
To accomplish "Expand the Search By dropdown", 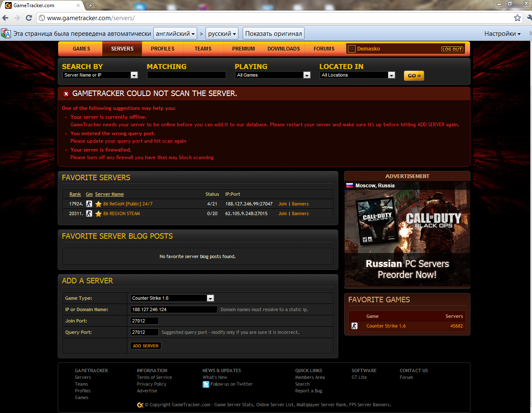I will [x=100, y=75].
